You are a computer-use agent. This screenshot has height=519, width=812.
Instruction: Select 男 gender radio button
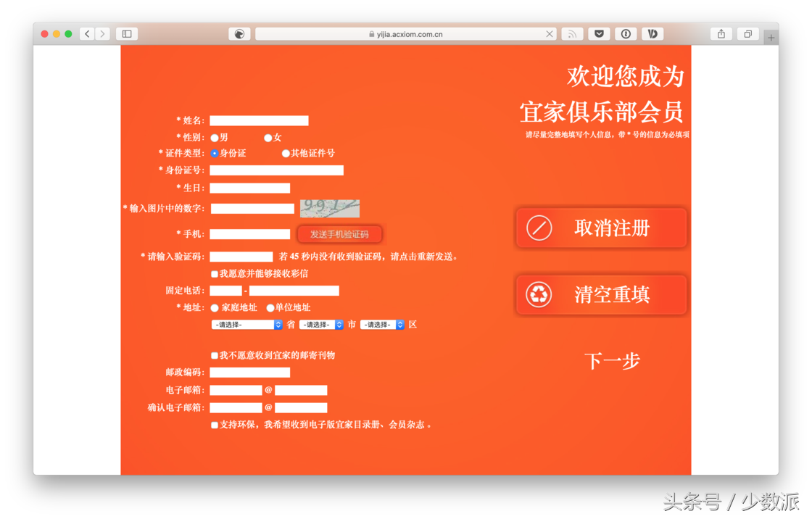click(215, 138)
